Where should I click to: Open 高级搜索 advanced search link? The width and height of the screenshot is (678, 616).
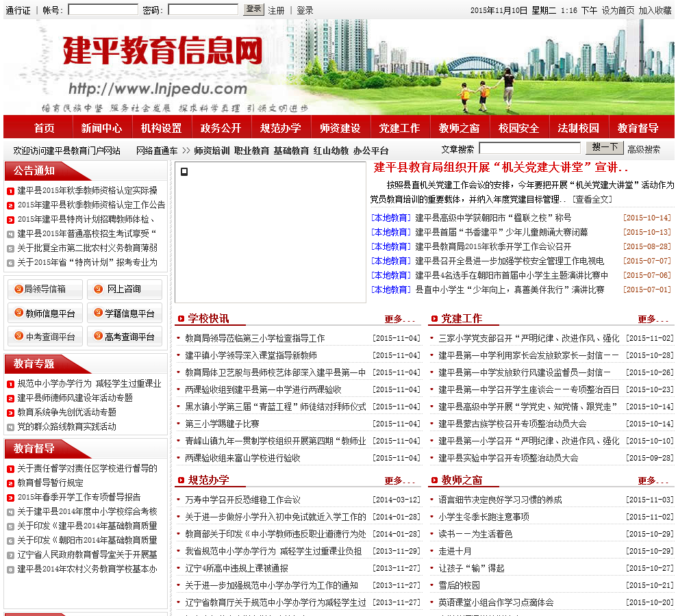pos(644,150)
